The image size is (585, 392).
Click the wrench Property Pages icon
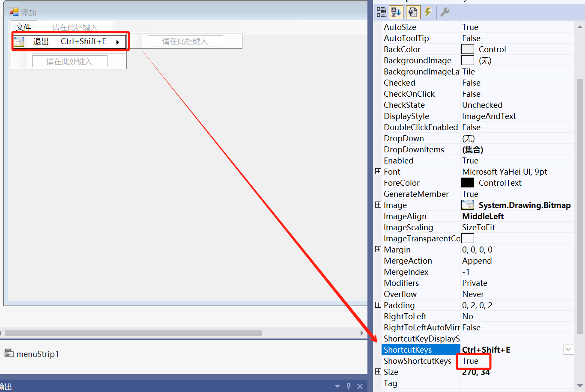(445, 12)
